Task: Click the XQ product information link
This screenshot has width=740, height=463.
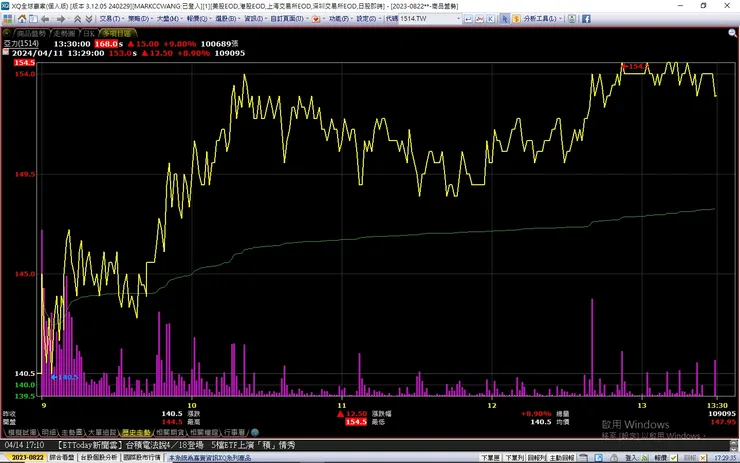Action: coord(210,458)
